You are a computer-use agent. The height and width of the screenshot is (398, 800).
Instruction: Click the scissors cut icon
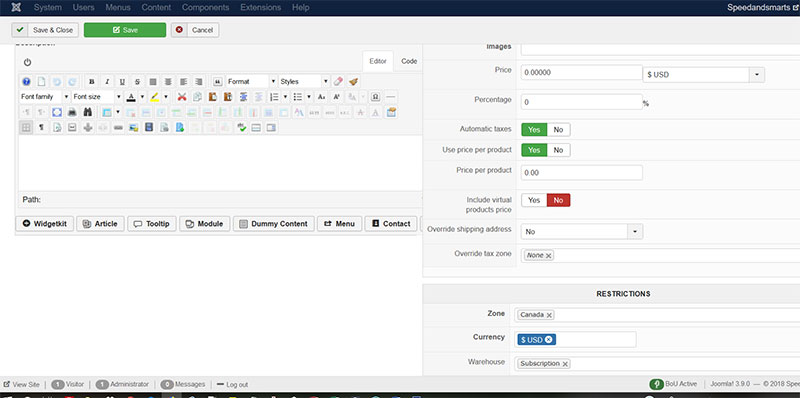[x=182, y=97]
